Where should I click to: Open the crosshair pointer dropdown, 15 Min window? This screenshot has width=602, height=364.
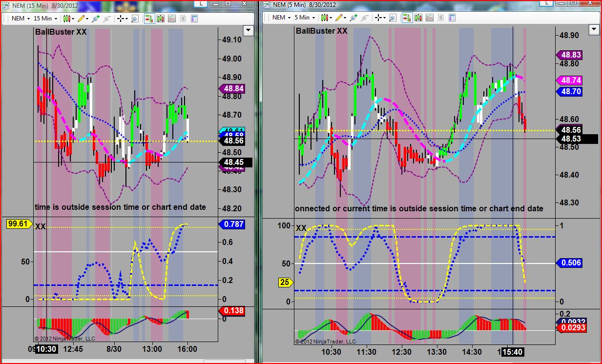tap(122, 18)
